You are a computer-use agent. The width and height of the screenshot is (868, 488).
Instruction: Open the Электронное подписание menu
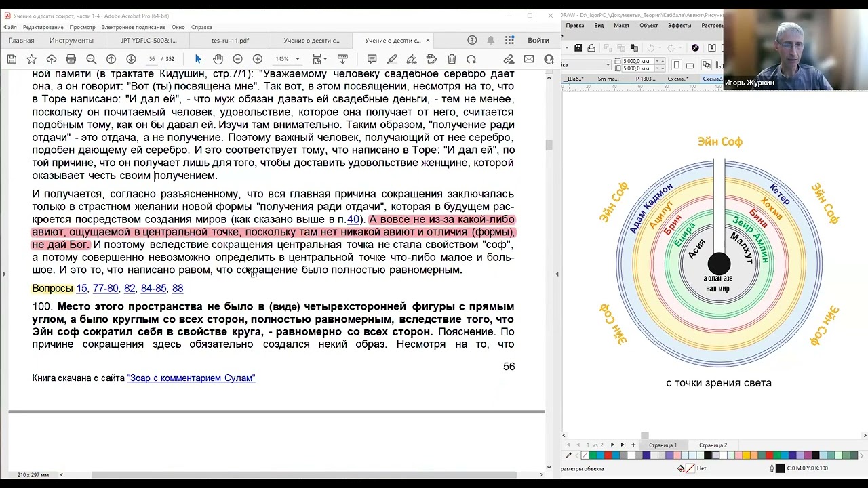pyautogui.click(x=134, y=27)
